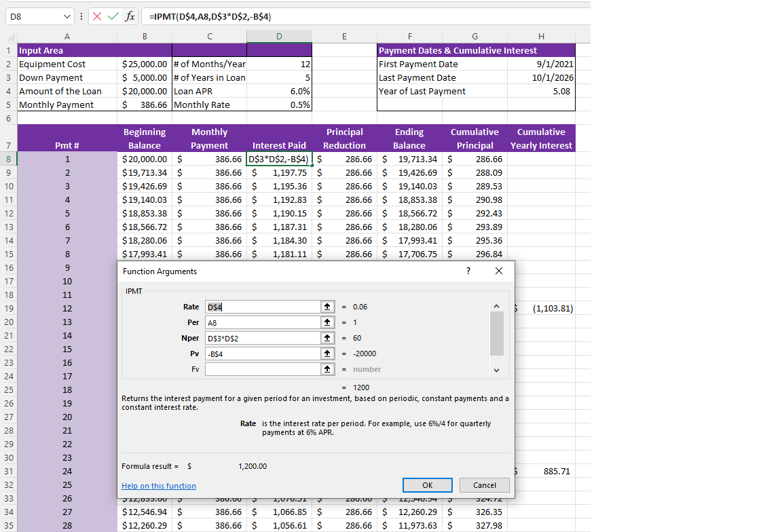Image resolution: width=782 pixels, height=532 pixels.
Task: Collapse dialog using the Per range selector icon
Action: click(327, 322)
